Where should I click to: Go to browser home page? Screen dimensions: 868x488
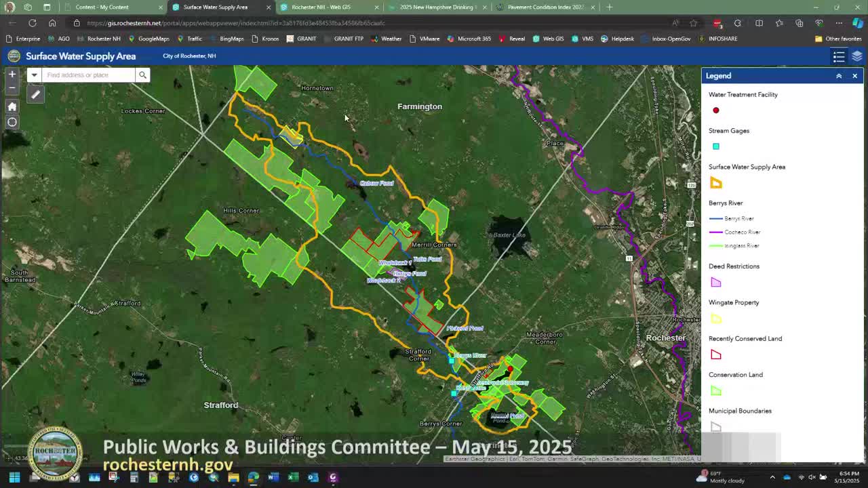(x=52, y=23)
